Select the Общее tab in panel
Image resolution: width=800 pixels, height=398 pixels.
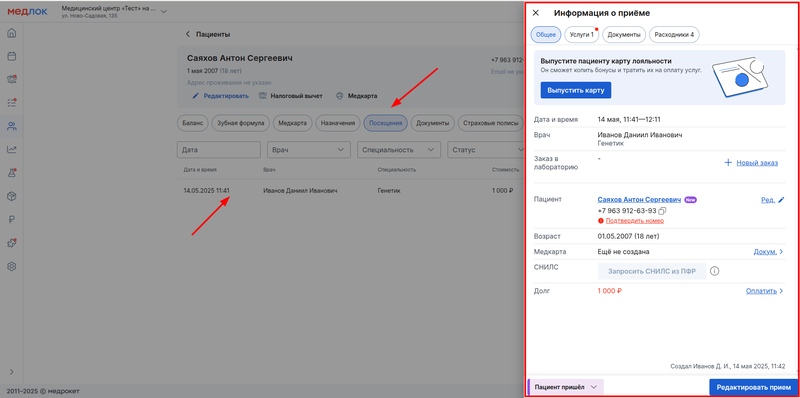(546, 34)
